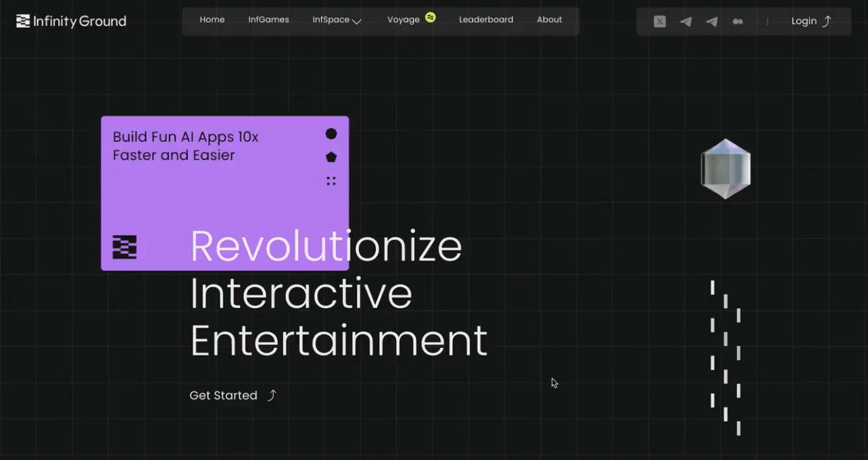Click the 'Entertainment' headline word
Screen dimensions: 868x460
339,340
